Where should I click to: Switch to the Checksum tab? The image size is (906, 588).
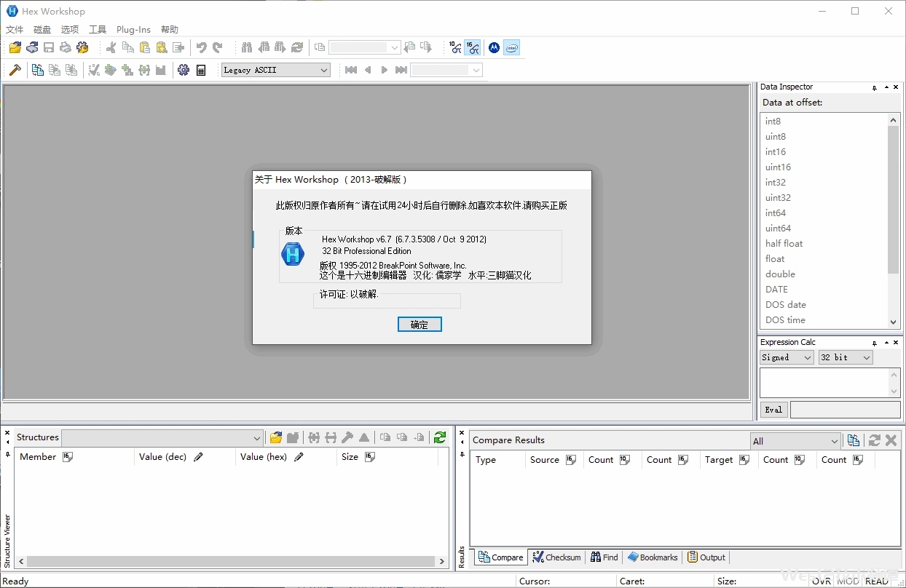coord(557,557)
